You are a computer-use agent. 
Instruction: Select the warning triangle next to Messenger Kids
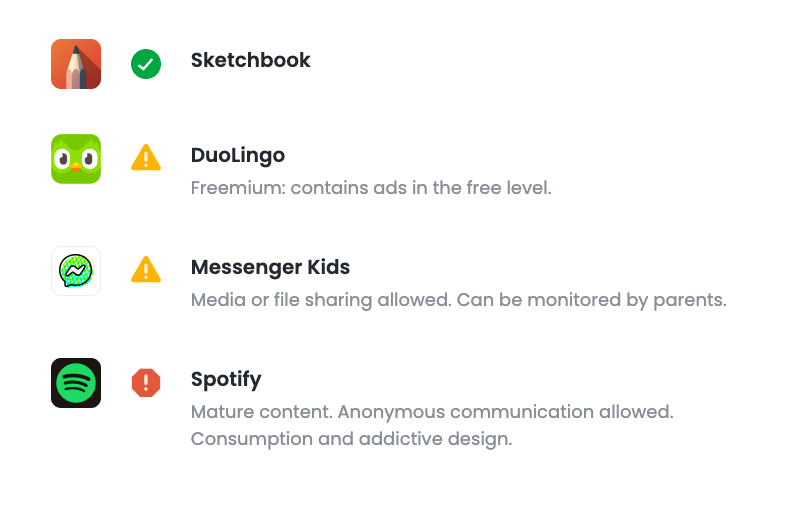tap(146, 270)
